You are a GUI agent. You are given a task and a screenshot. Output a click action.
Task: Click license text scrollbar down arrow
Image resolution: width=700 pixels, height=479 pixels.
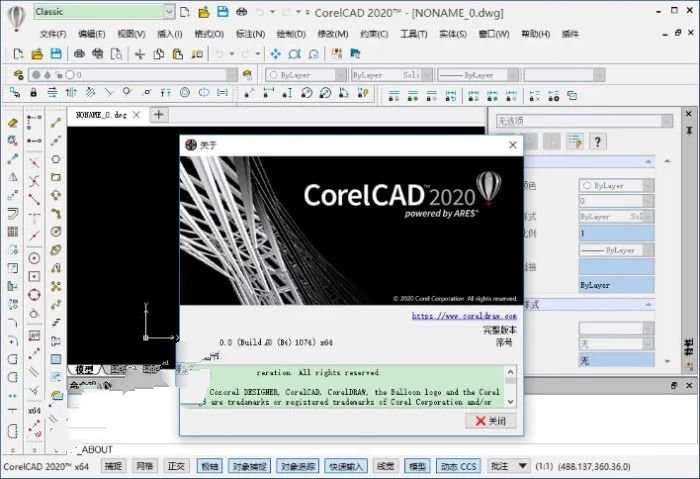coord(511,402)
